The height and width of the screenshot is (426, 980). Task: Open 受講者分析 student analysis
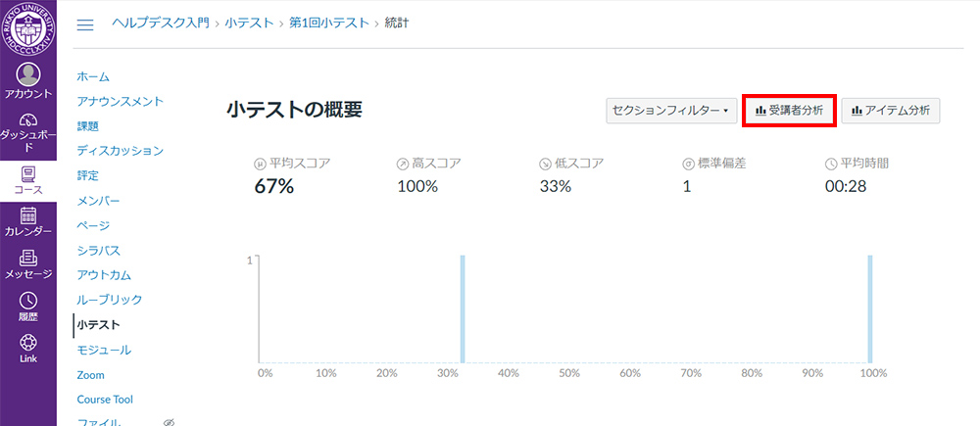(x=789, y=111)
